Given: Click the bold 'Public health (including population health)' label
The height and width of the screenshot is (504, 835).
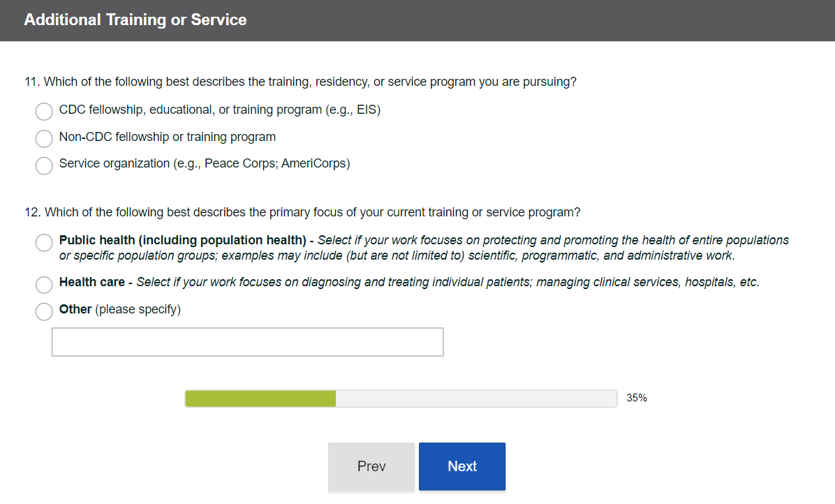Looking at the screenshot, I should [x=182, y=240].
